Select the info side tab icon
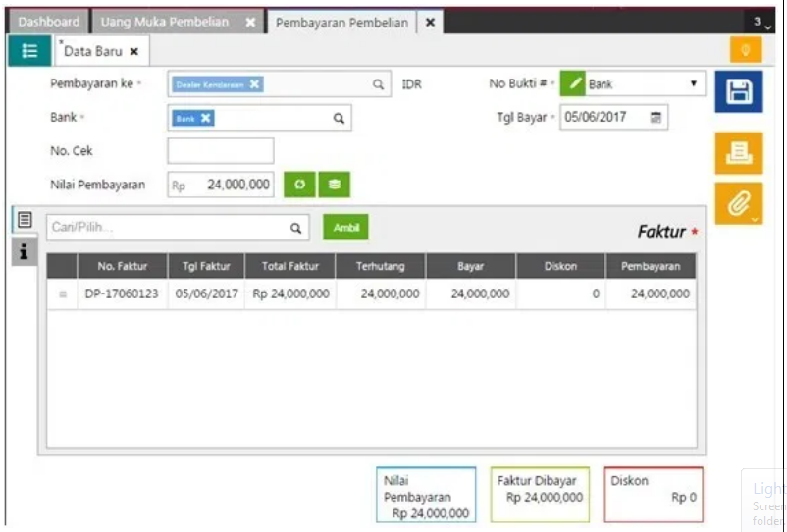Screen dimensions: 787x532 (x=25, y=252)
